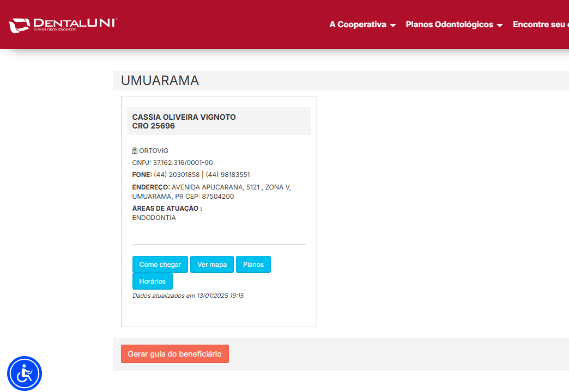Screen dimensions: 569x392
Task: Click the DentalUni logo
Action: point(63,25)
